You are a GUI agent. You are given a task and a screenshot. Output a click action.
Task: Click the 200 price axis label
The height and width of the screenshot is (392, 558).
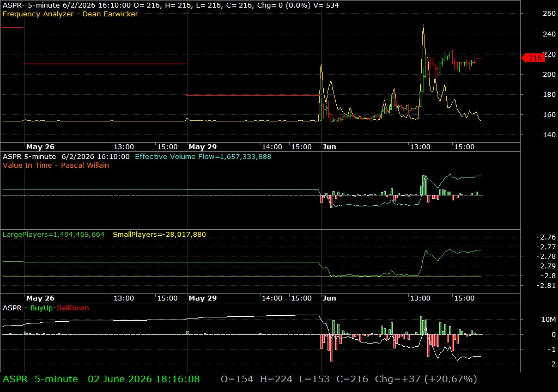[x=549, y=75]
